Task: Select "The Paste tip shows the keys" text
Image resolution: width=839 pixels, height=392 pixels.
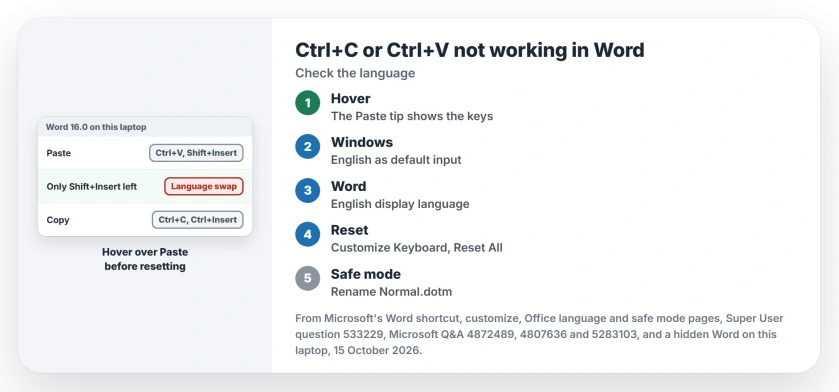Action: pyautogui.click(x=412, y=116)
